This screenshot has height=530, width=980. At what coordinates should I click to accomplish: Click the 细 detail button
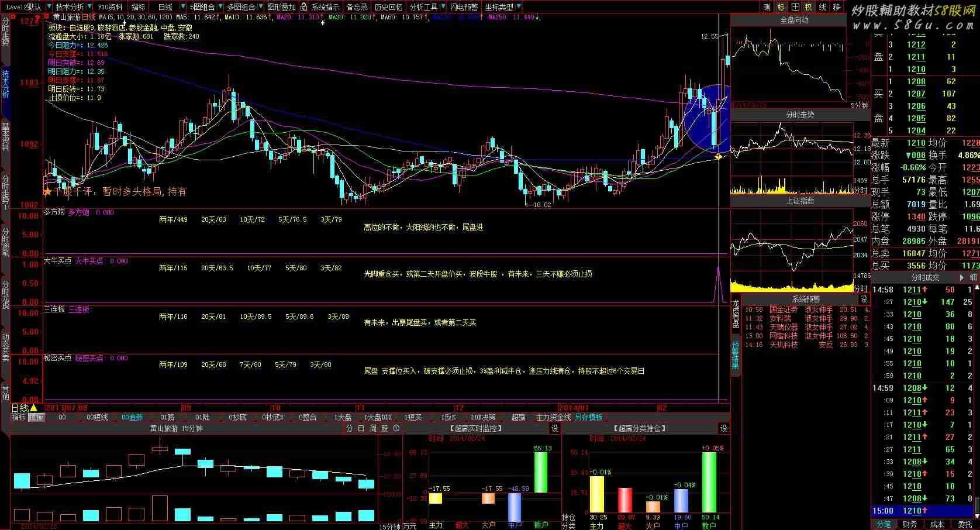[x=973, y=277]
